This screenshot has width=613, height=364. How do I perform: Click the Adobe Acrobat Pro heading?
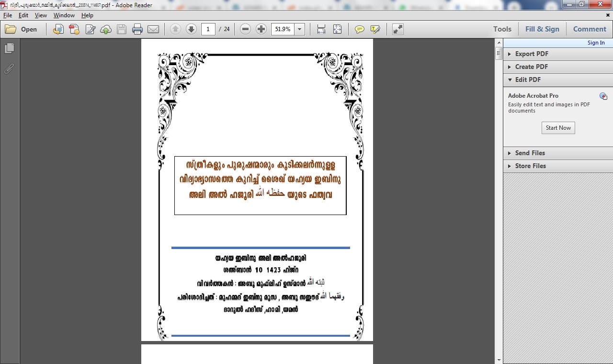pyautogui.click(x=533, y=96)
